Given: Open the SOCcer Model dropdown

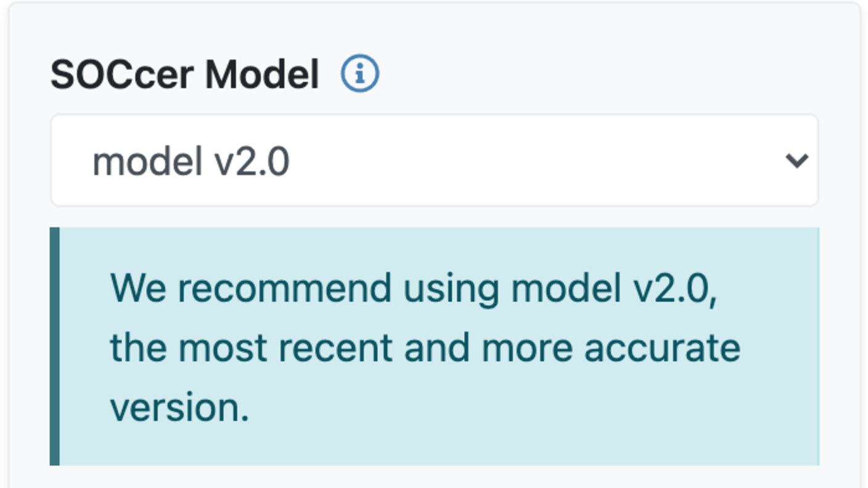Looking at the screenshot, I should (x=434, y=161).
